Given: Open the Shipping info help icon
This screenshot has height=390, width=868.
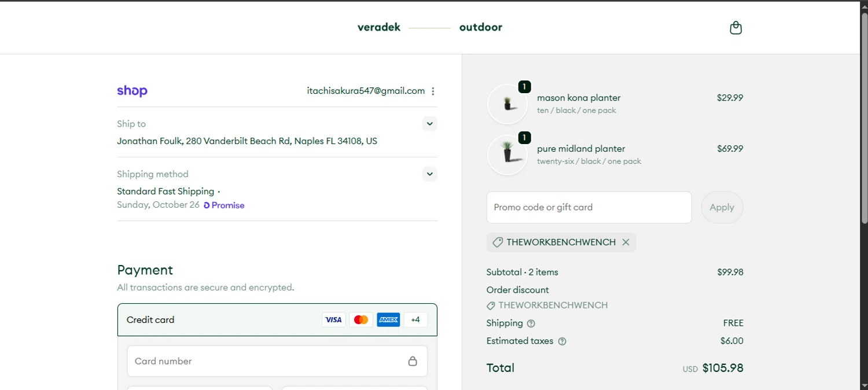Looking at the screenshot, I should [x=531, y=323].
